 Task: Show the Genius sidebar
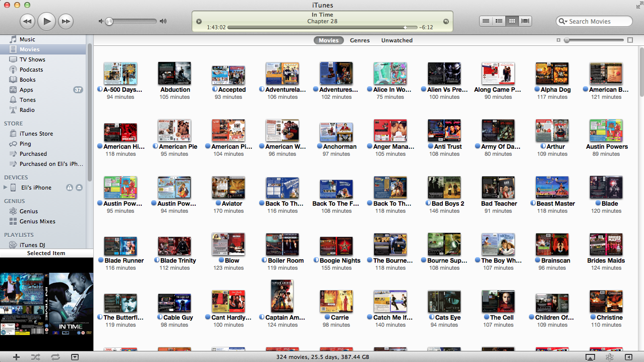click(628, 357)
